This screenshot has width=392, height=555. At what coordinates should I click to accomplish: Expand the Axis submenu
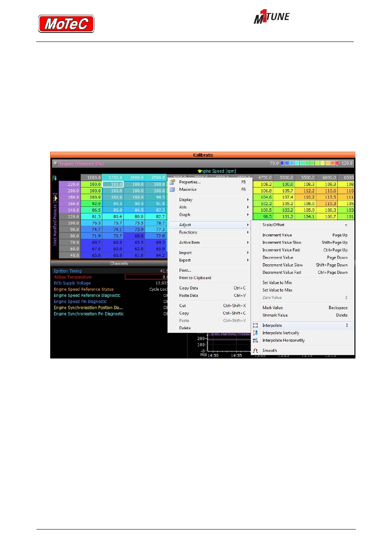[x=210, y=207]
